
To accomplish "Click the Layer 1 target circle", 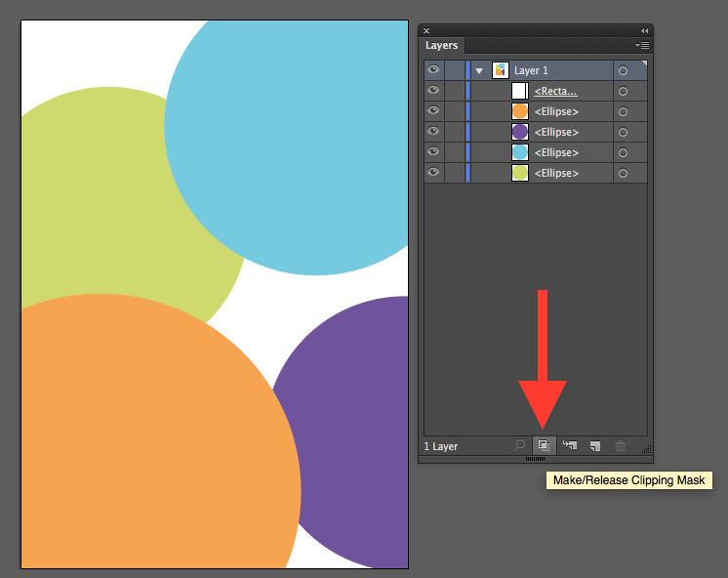I will (x=623, y=70).
